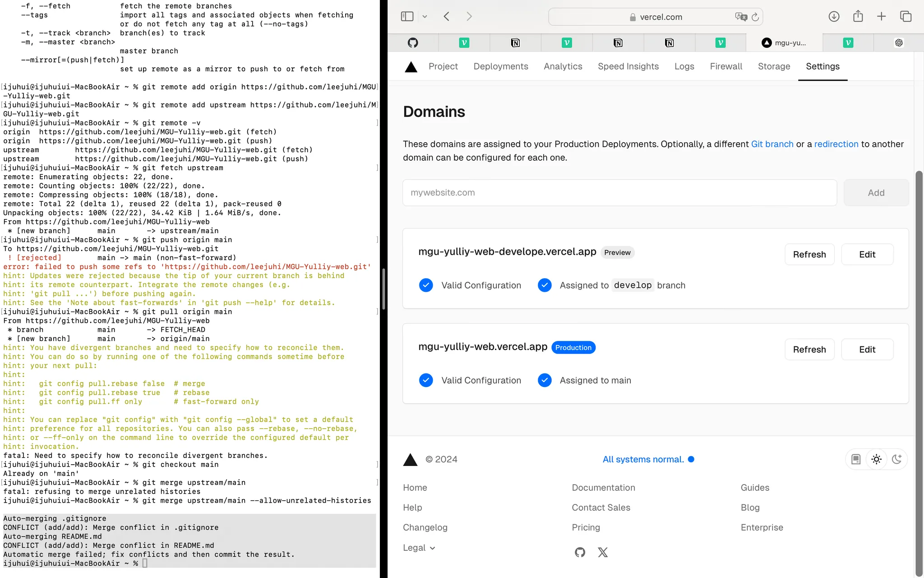Image resolution: width=924 pixels, height=578 pixels.
Task: Show the tab overview icon
Action: click(x=906, y=17)
